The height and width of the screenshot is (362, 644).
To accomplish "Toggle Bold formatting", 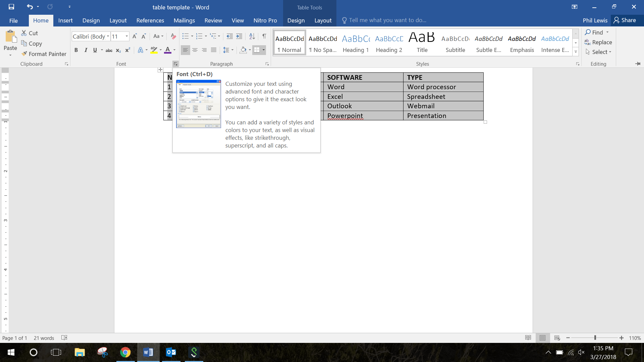I will coord(76,50).
